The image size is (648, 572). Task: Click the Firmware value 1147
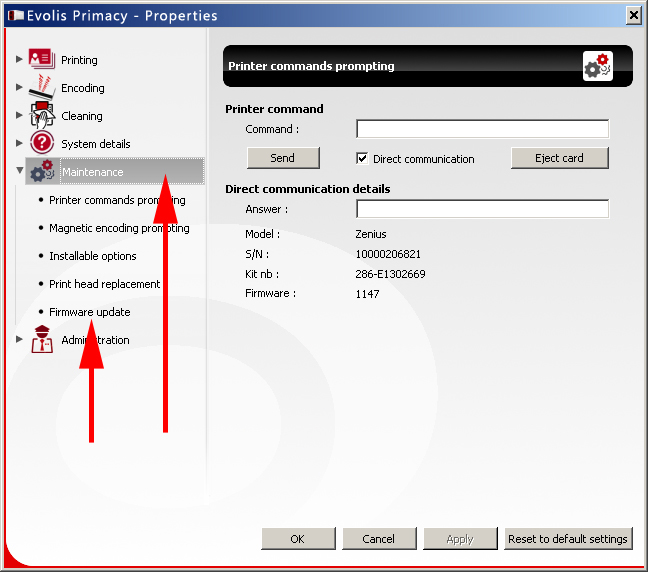(367, 294)
